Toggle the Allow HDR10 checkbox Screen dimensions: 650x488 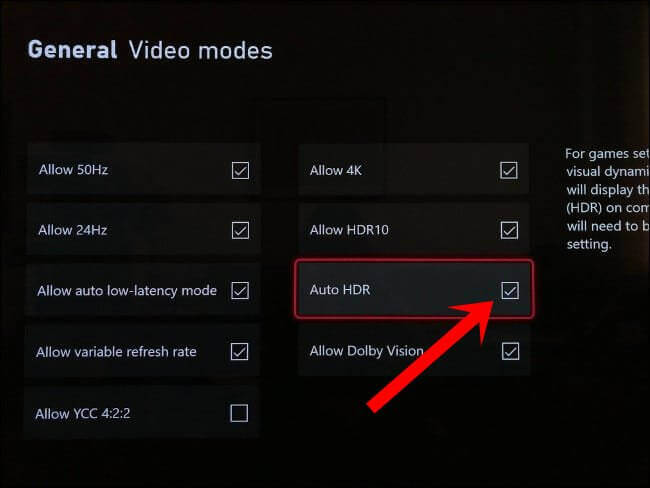(509, 230)
